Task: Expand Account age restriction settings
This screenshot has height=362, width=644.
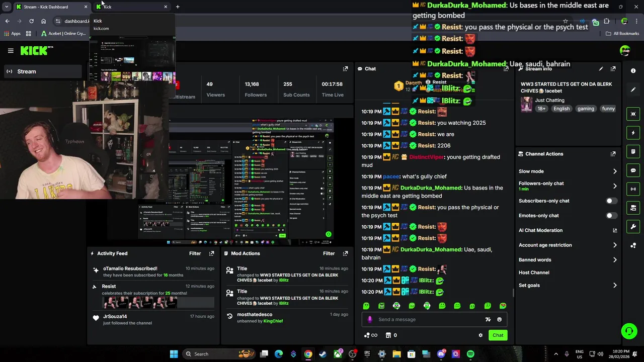Action: [615, 245]
